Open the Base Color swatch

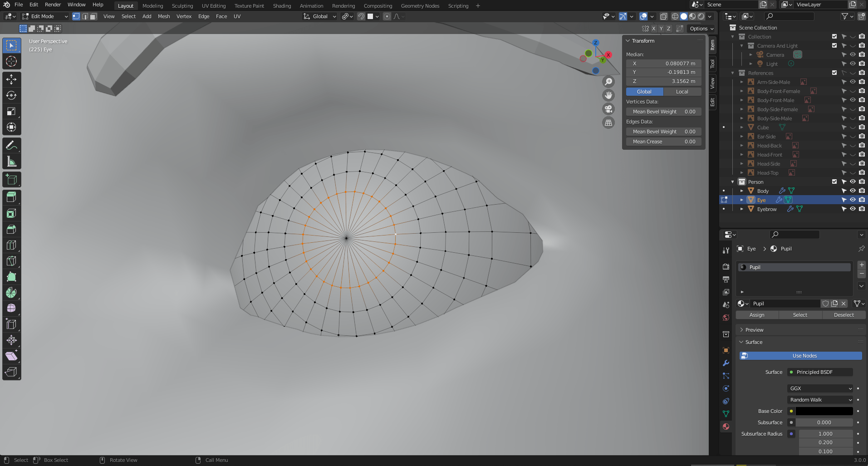pyautogui.click(x=824, y=411)
